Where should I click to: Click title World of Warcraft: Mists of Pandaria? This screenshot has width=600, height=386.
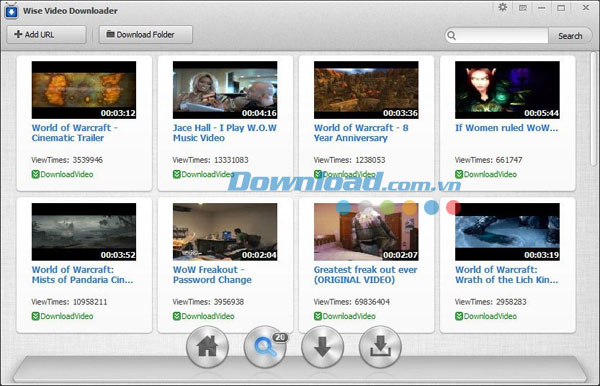pyautogui.click(x=83, y=275)
